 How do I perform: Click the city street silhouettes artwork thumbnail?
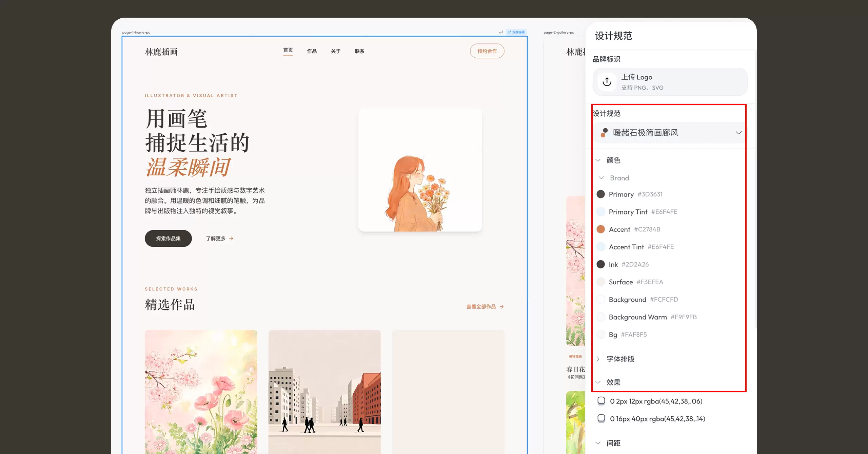pos(324,392)
